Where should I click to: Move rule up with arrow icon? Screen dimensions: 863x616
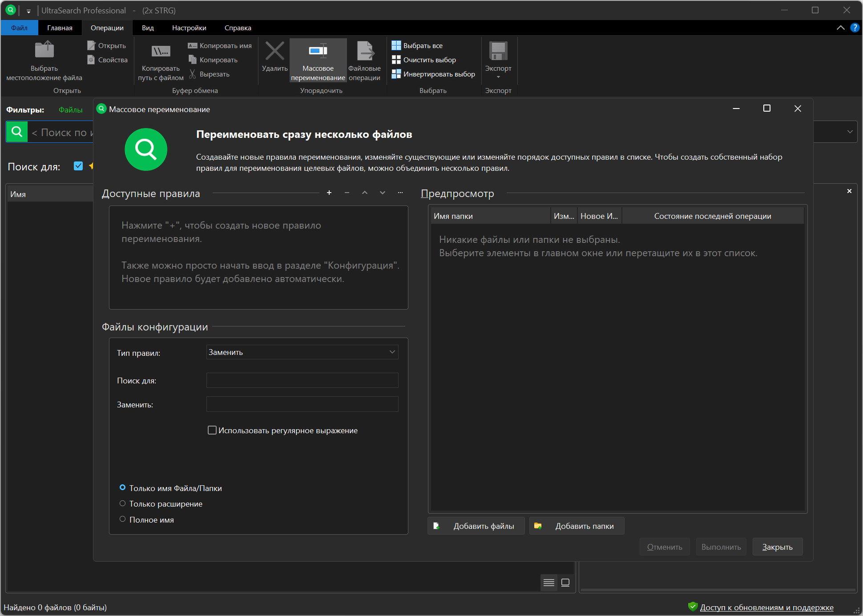tap(365, 193)
